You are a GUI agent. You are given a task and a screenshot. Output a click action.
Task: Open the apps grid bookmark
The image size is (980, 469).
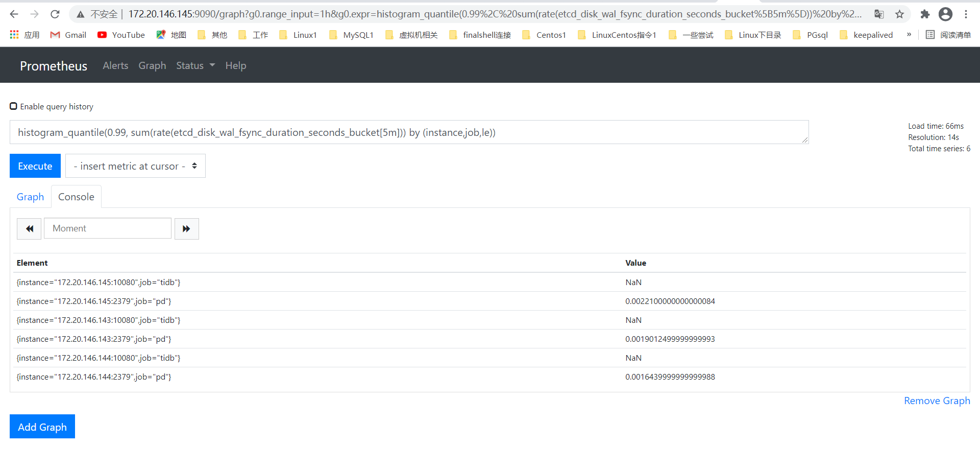point(24,35)
